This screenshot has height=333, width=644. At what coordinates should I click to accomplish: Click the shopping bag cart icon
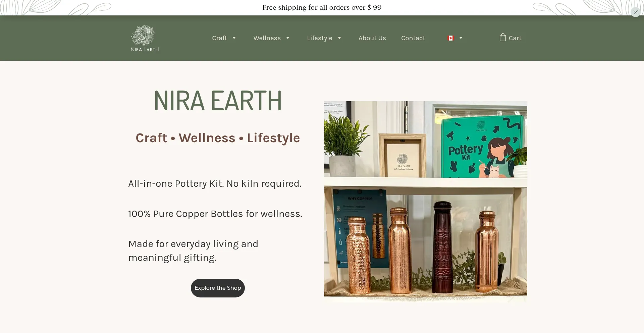[502, 38]
